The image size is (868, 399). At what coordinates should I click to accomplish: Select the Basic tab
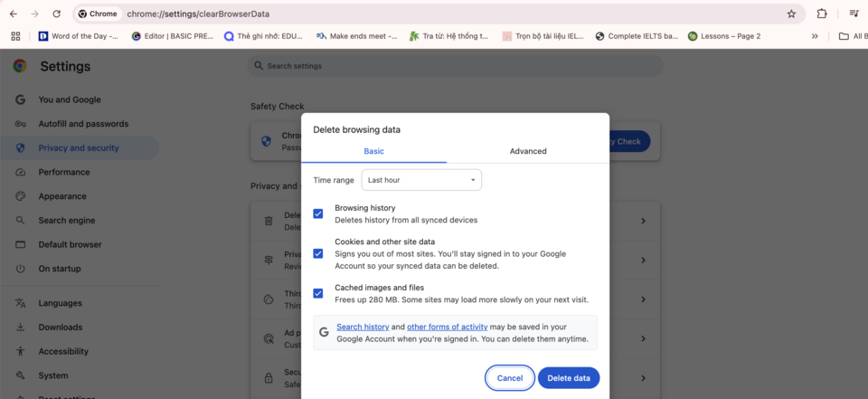click(373, 151)
